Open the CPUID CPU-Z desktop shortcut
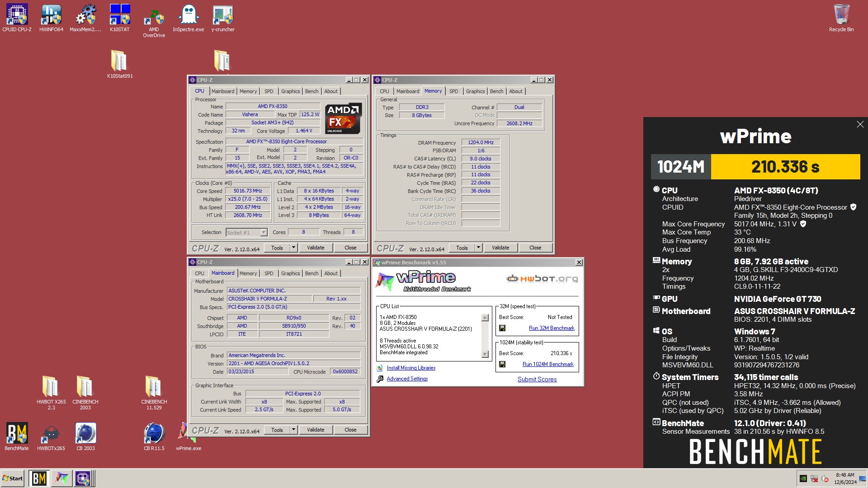The width and height of the screenshot is (868, 488). coord(17,18)
